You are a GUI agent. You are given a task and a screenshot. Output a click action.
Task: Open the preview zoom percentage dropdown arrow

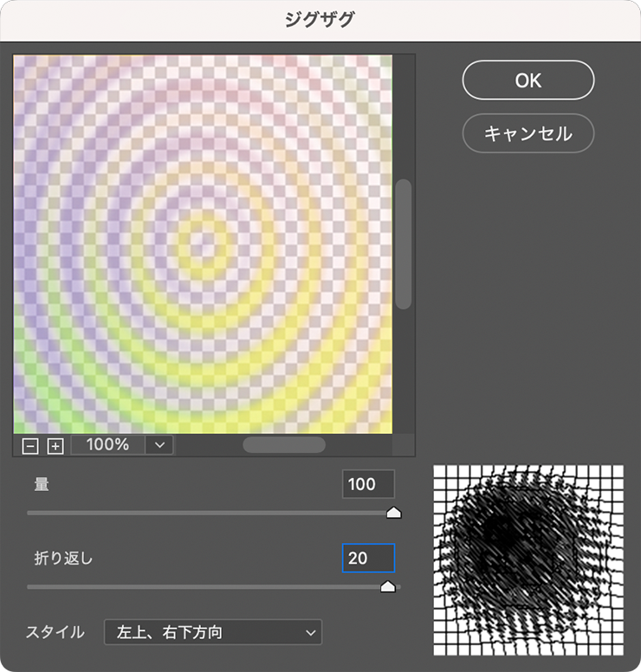pyautogui.click(x=159, y=445)
